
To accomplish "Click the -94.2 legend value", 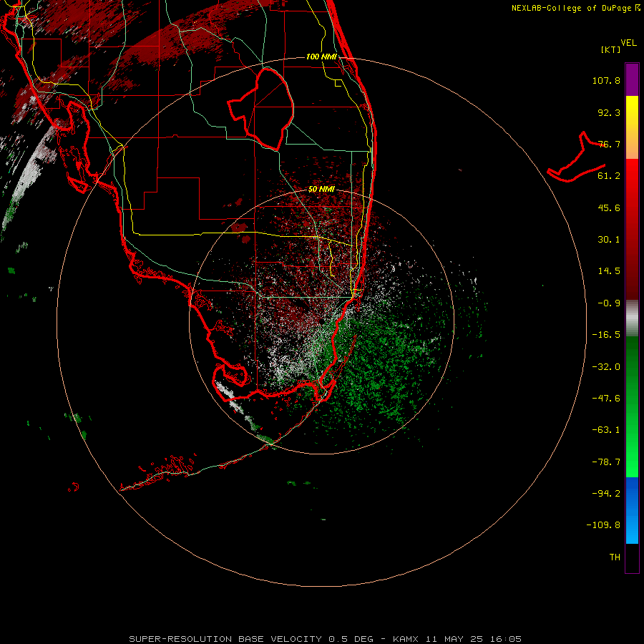I will coord(606,494).
